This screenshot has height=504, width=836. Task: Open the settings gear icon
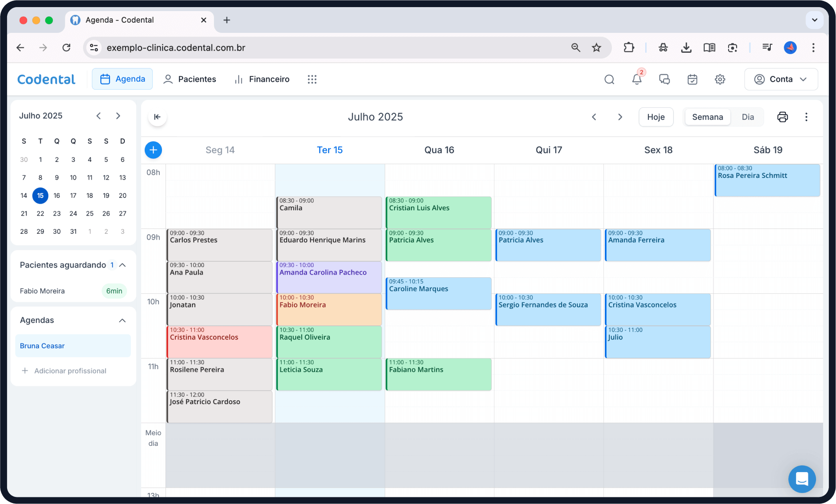point(720,79)
